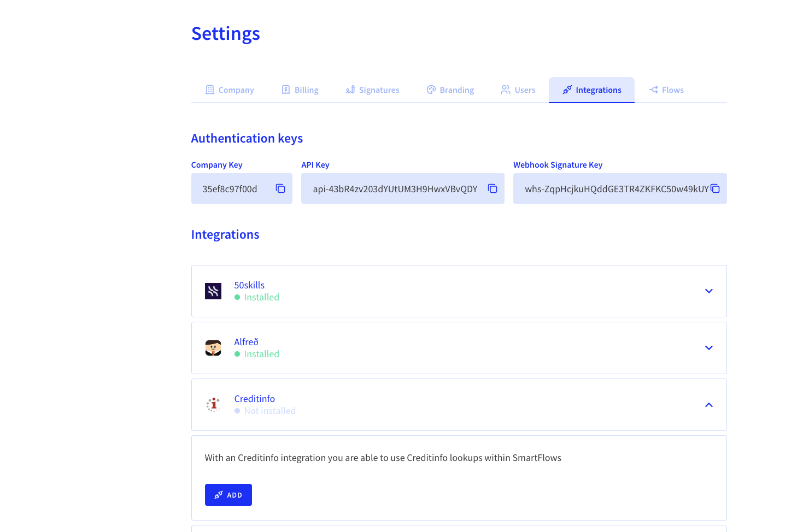Select the Integrations tab
Viewport: 809px width, 532px height.
click(591, 90)
